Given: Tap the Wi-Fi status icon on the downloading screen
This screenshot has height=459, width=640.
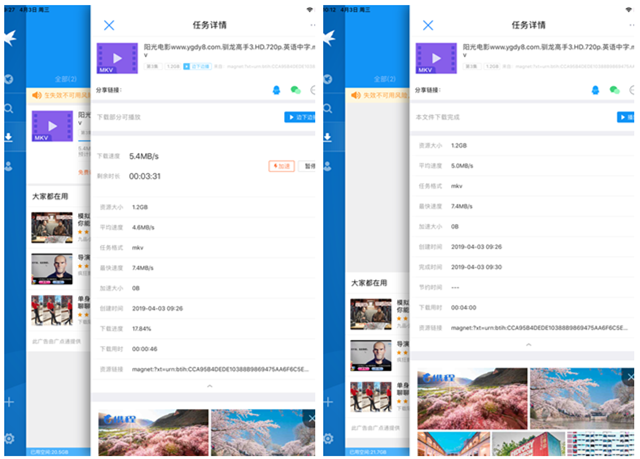Looking at the screenshot, I should pyautogui.click(x=310, y=10).
